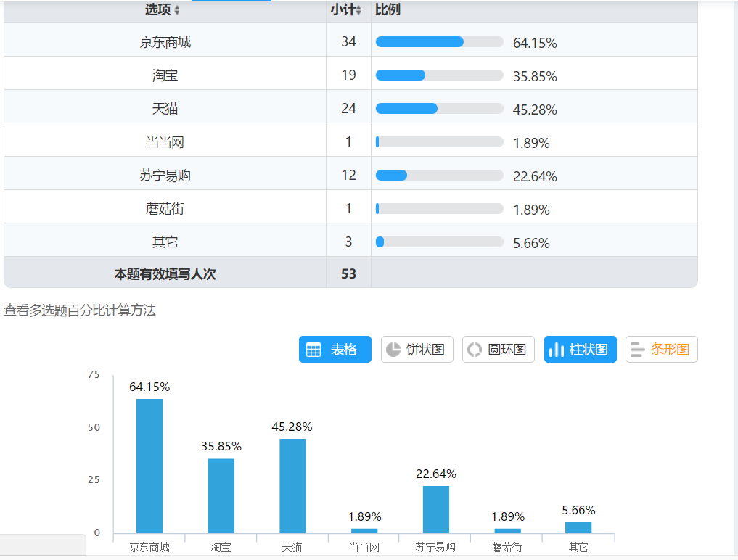Click the column icon on 柱状图 button
Screen dimensions: 738x560
click(x=557, y=350)
